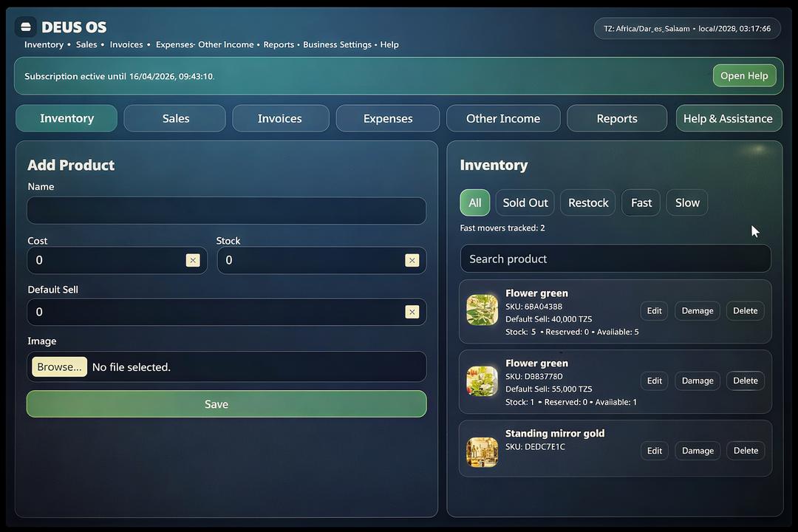Switch to the Reports tab

617,118
